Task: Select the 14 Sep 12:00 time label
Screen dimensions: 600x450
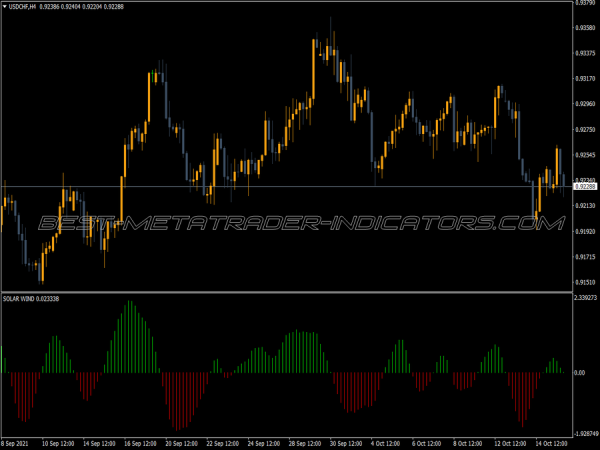Action: 99,443
